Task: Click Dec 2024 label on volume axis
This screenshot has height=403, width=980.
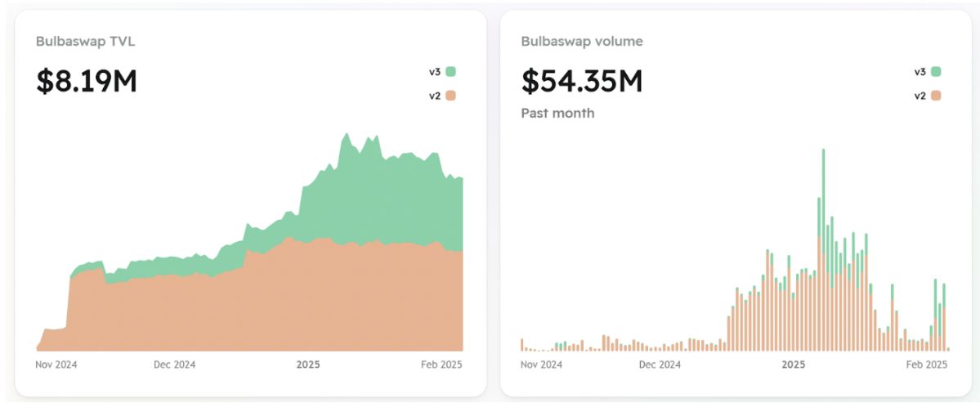Action: point(660,365)
